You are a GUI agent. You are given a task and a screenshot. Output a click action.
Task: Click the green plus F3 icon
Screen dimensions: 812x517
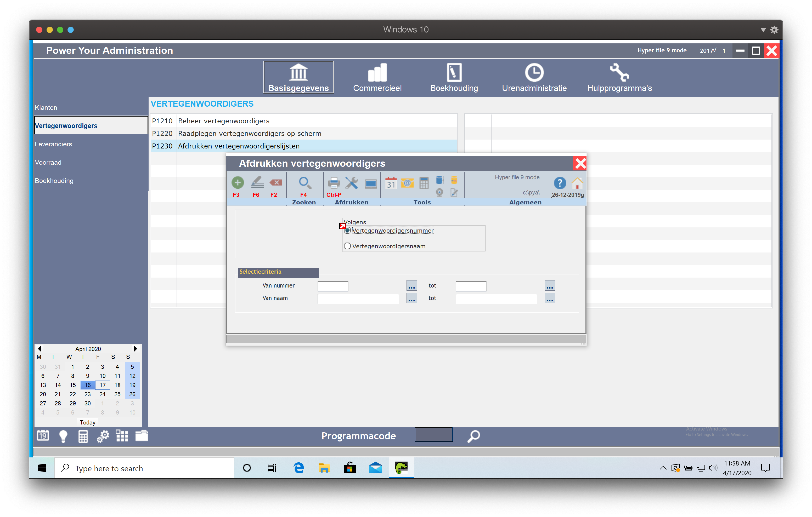[x=237, y=183]
